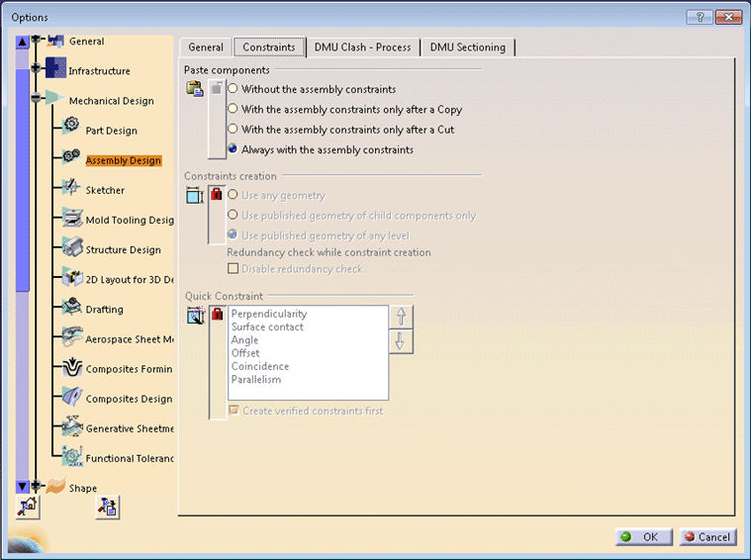Select Sketcher tree label

pyautogui.click(x=105, y=190)
